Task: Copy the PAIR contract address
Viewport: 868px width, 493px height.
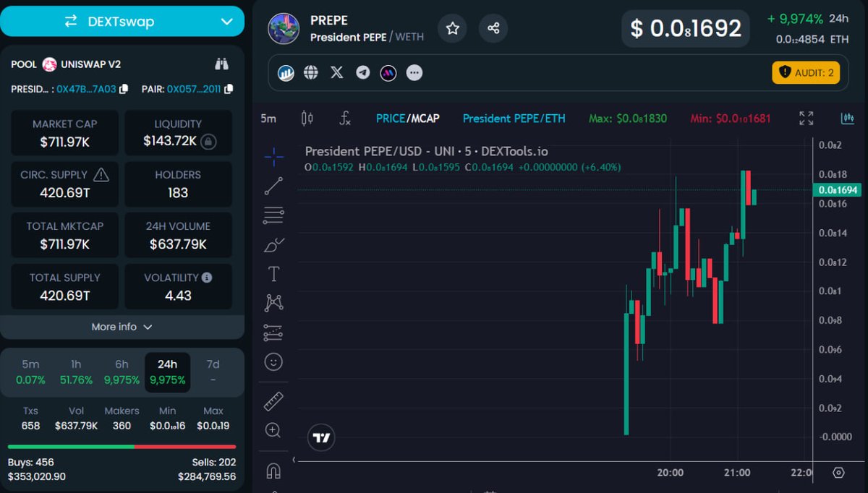Action: (229, 89)
